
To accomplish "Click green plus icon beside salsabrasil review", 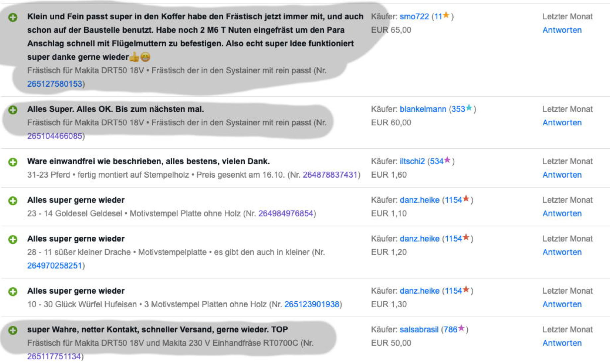I will [x=13, y=330].
